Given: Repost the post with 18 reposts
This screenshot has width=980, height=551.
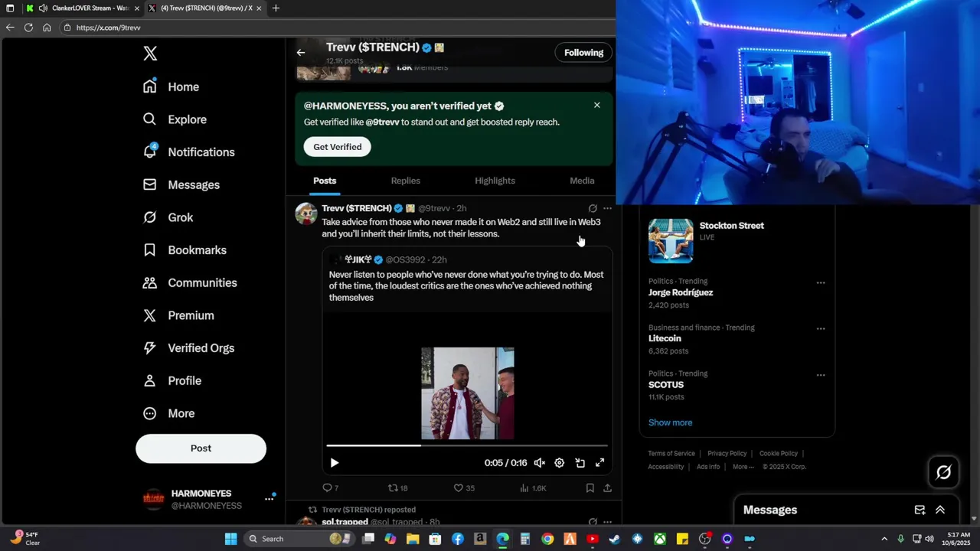Looking at the screenshot, I should tap(397, 488).
